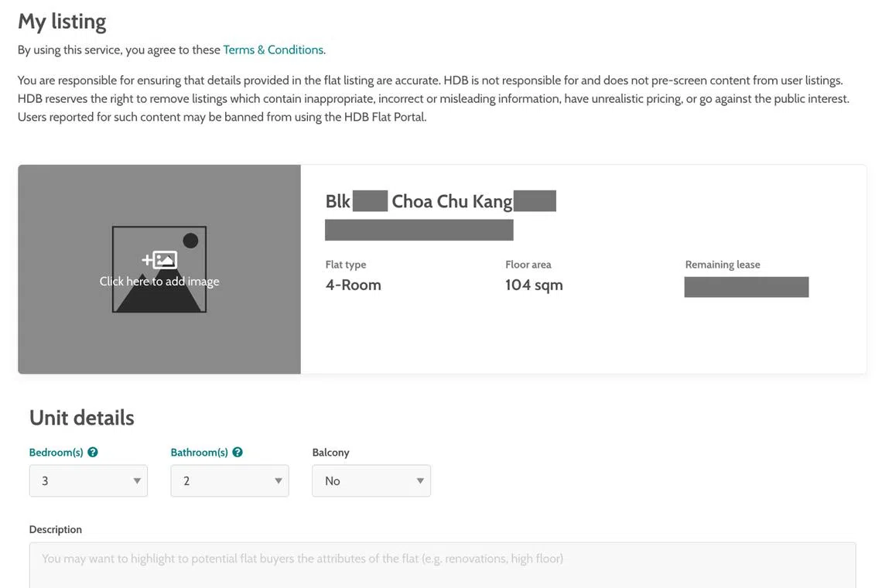
Task: Click the Balcony field label
Action: (330, 453)
